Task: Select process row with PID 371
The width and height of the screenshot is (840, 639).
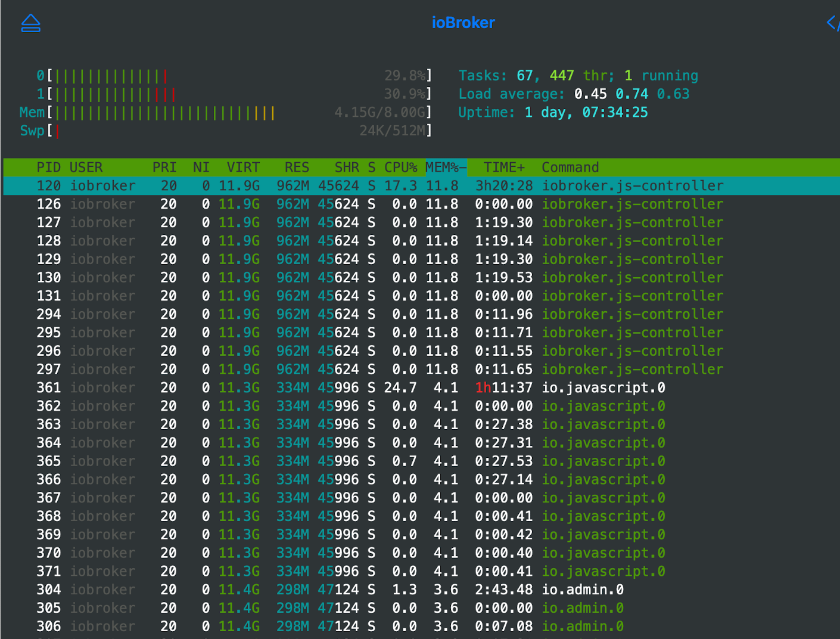Action: pyautogui.click(x=421, y=572)
